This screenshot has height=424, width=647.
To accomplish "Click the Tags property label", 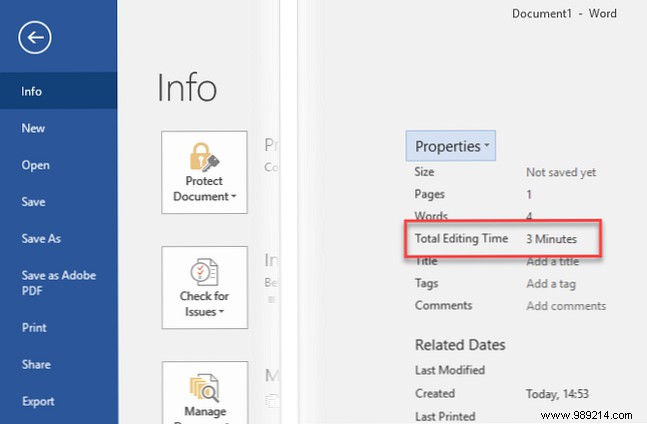I will (427, 283).
